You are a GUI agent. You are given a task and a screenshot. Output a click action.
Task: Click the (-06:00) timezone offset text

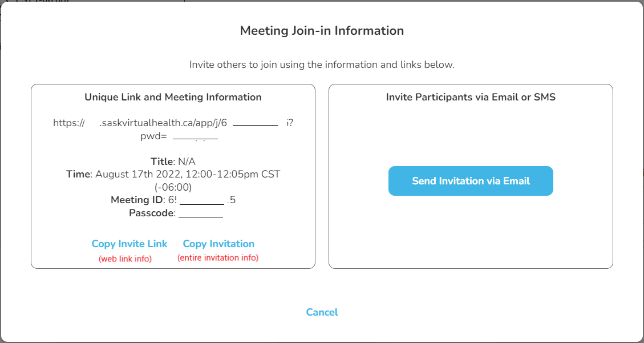tap(173, 187)
